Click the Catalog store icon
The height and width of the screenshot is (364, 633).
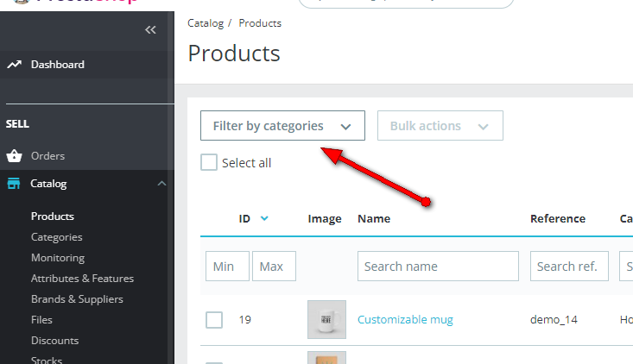coord(14,184)
